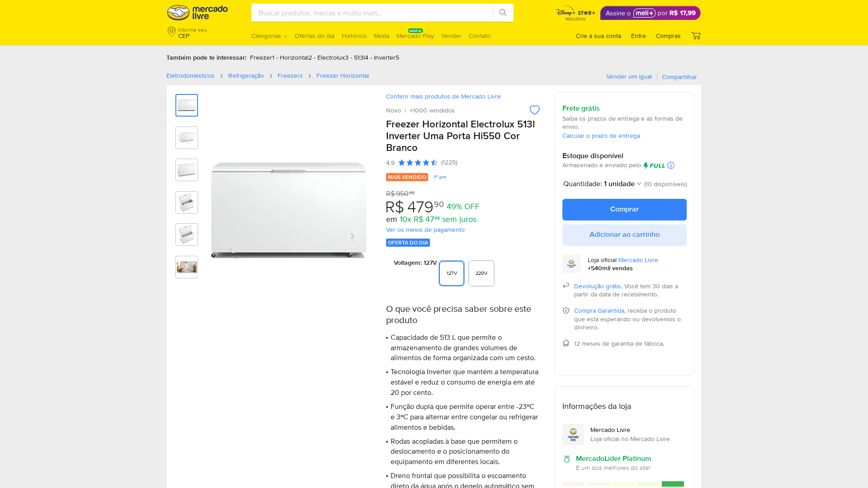Open Ver os meios de pagamento link

point(425,230)
